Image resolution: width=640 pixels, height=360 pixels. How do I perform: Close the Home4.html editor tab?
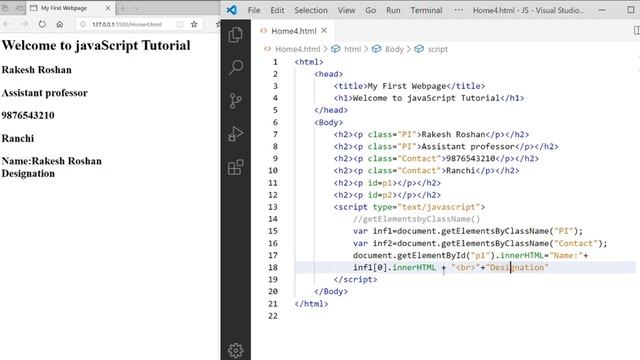324,30
